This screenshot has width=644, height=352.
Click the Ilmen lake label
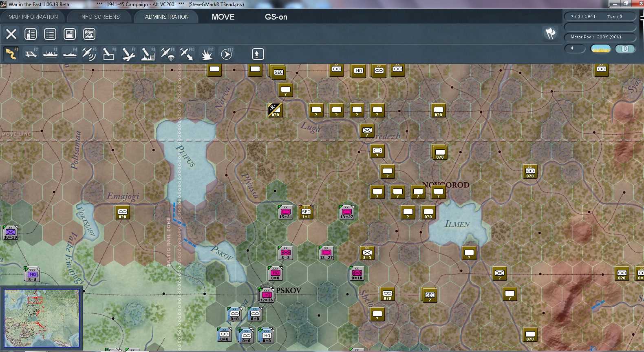[457, 224]
